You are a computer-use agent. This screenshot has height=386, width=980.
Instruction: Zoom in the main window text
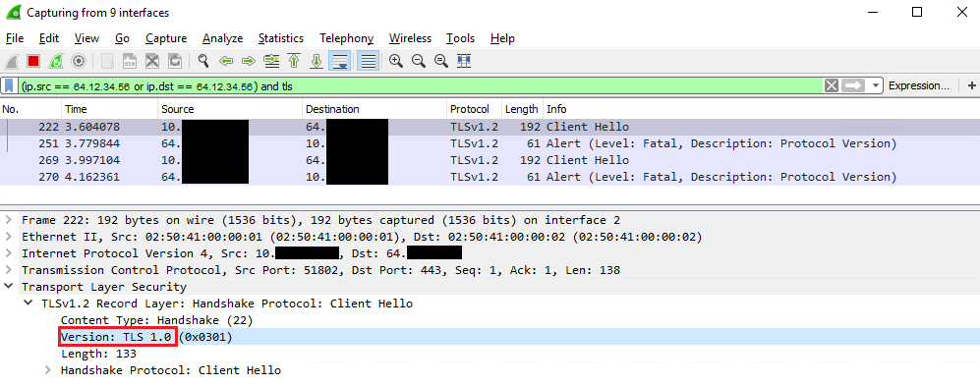point(395,61)
